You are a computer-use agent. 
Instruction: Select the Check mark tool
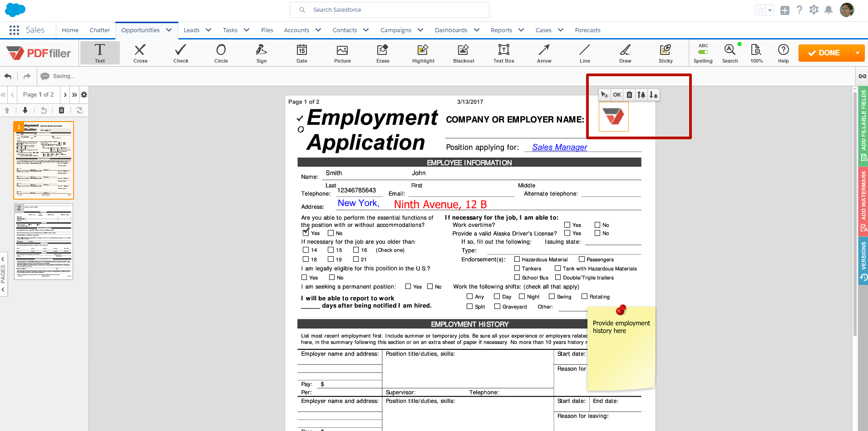(x=181, y=53)
